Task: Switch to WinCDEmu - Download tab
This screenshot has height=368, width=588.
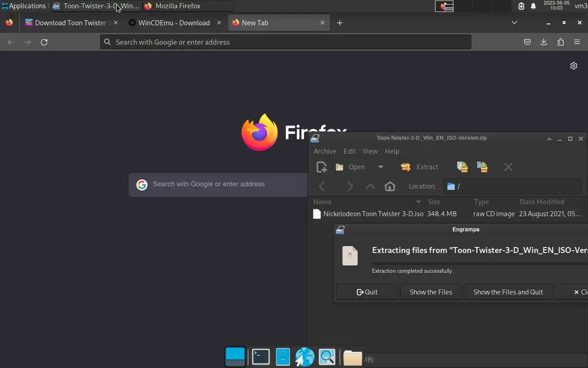Action: coord(174,23)
